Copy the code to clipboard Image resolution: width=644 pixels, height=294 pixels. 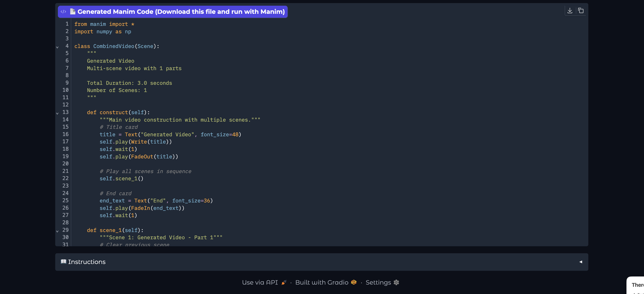coord(581,11)
